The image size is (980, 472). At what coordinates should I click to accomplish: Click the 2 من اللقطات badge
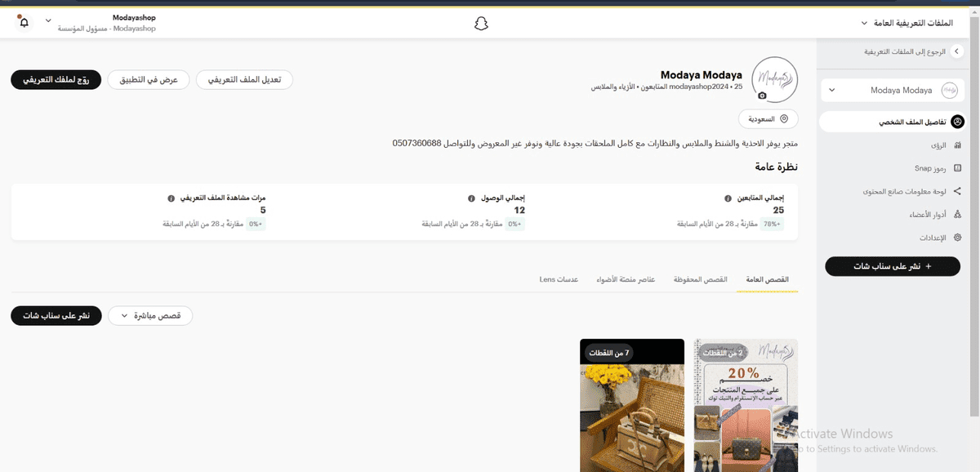click(x=724, y=353)
